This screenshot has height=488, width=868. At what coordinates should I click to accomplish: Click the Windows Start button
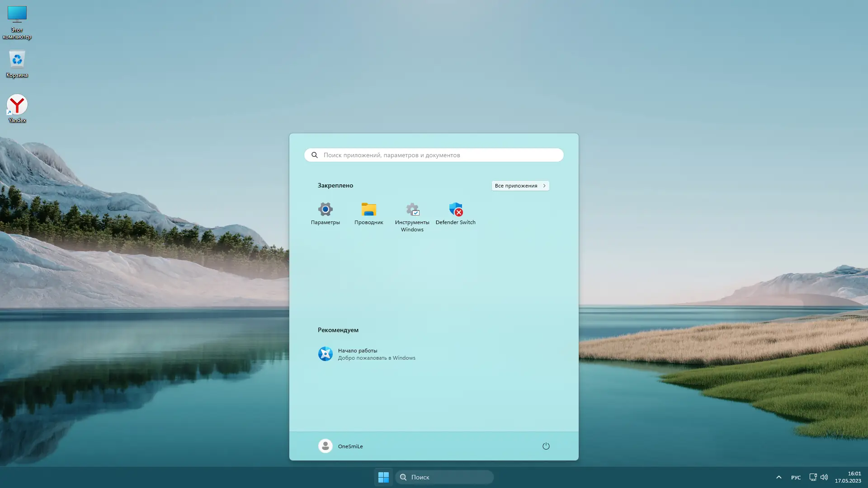(x=383, y=477)
